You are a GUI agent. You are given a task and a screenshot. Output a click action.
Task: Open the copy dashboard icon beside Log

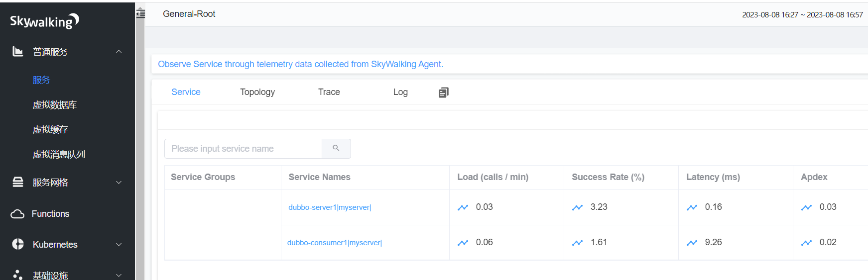pyautogui.click(x=443, y=93)
